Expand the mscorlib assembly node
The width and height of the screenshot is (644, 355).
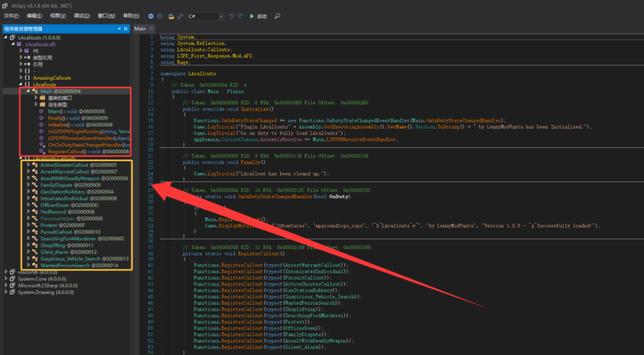pos(6,272)
